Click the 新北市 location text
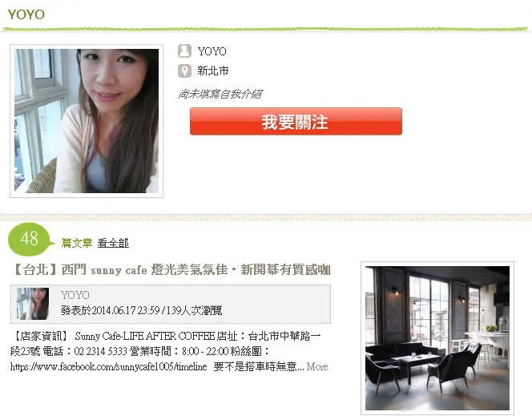Image resolution: width=532 pixels, height=416 pixels. tap(213, 71)
